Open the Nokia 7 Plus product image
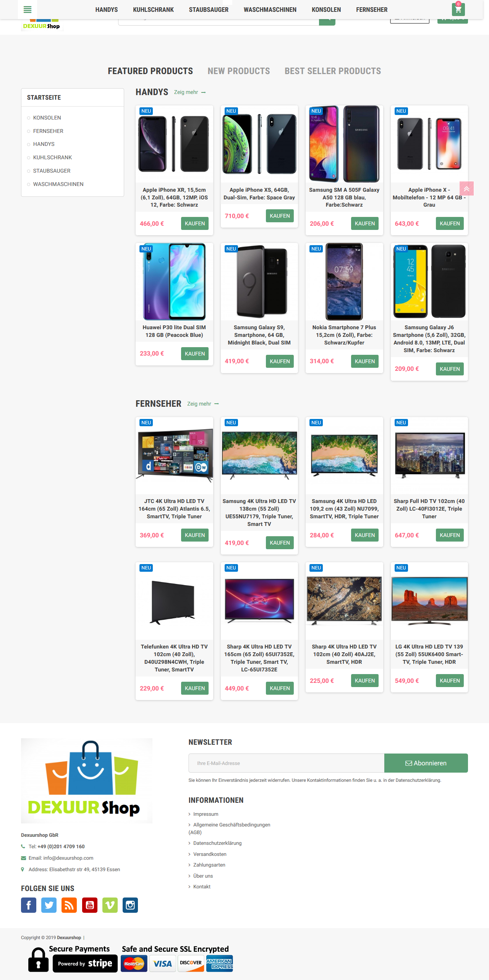This screenshot has width=489, height=980. coord(344,282)
